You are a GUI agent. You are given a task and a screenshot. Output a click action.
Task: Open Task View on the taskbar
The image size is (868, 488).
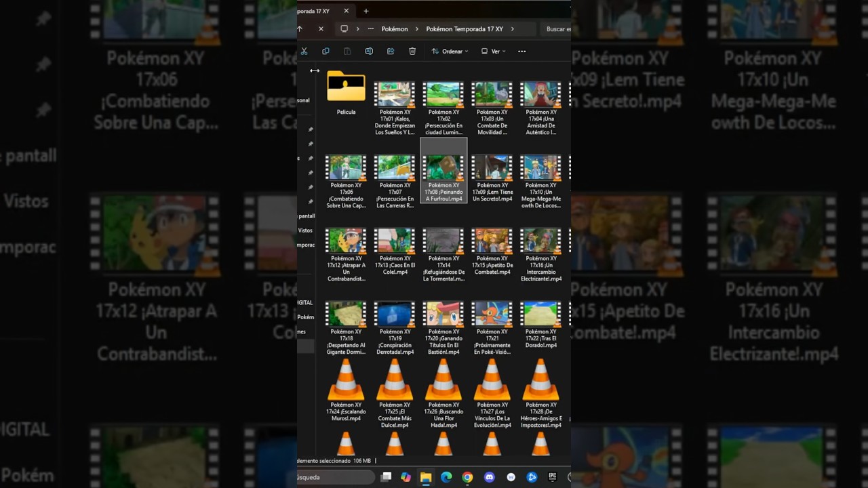pyautogui.click(x=386, y=477)
